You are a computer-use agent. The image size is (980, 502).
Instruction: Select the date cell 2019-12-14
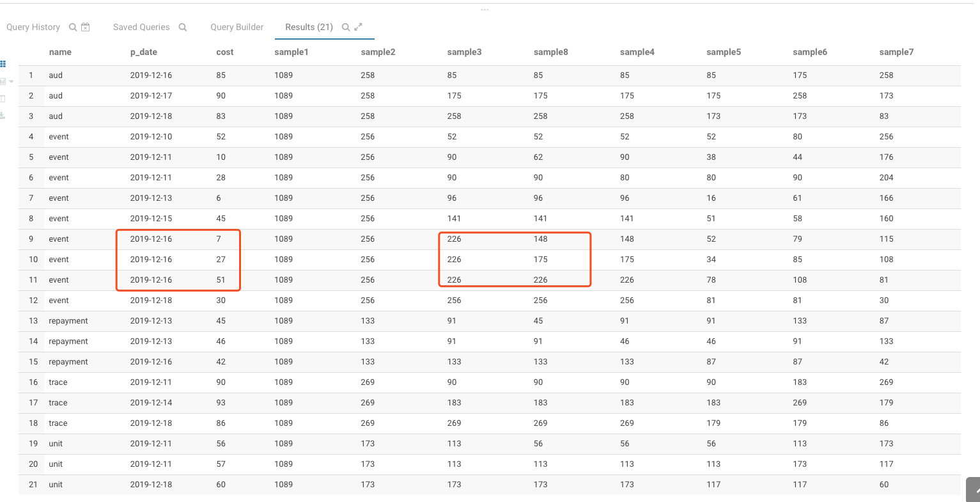[151, 402]
